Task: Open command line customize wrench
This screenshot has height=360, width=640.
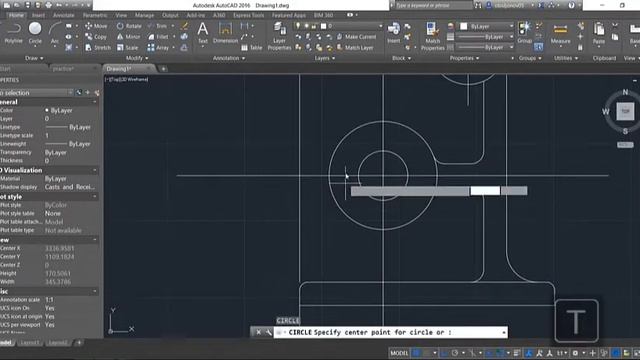Action: pyautogui.click(x=268, y=332)
